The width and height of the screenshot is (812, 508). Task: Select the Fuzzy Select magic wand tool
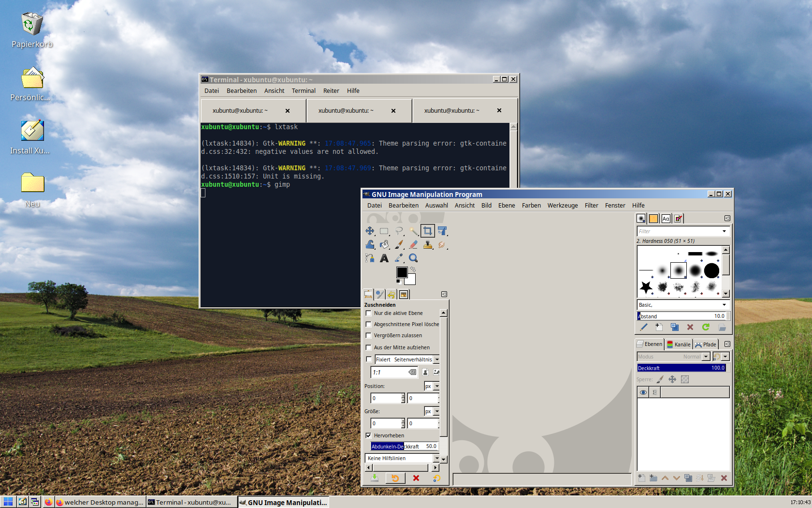coord(413,231)
